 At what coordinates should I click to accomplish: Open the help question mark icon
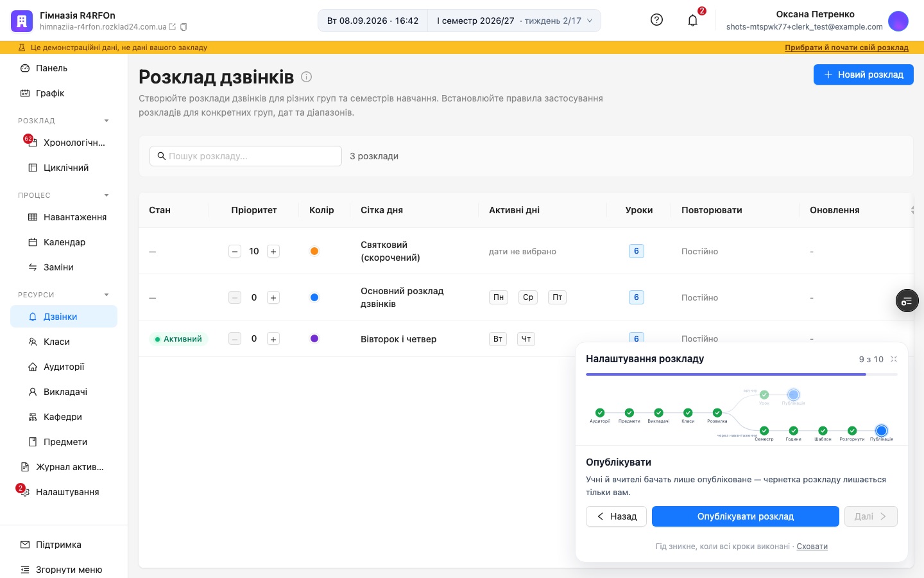pos(656,20)
